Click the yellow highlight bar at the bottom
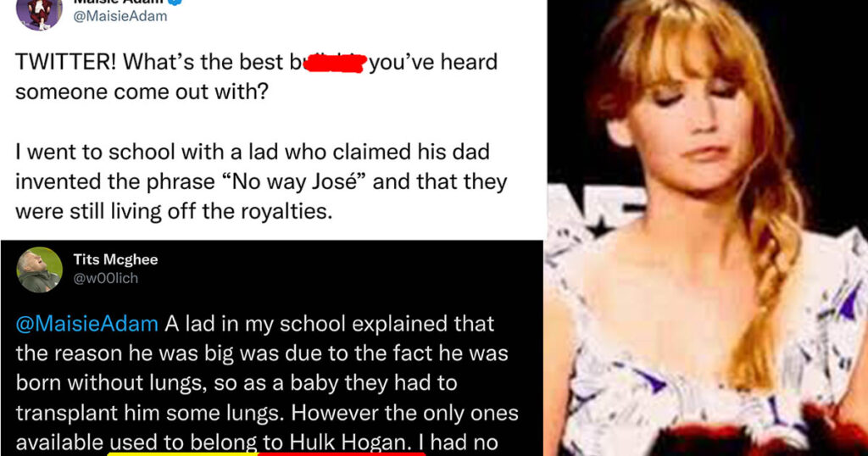 tap(183, 453)
